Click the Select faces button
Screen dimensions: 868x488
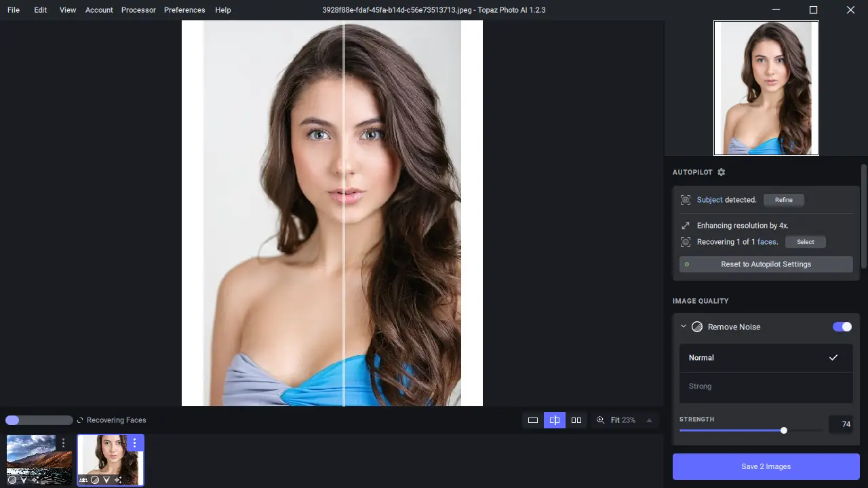(806, 242)
